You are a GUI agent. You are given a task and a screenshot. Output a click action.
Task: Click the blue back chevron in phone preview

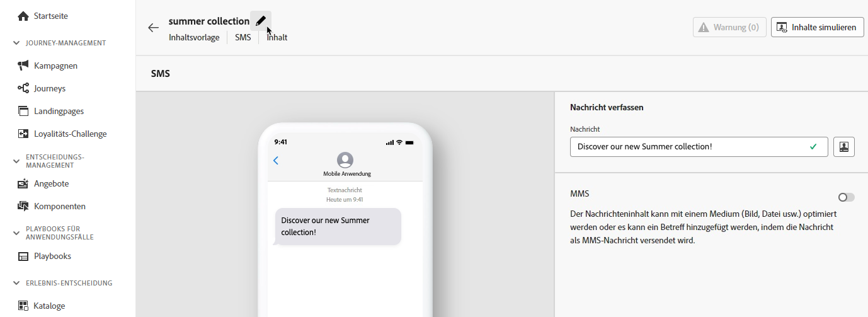(276, 161)
